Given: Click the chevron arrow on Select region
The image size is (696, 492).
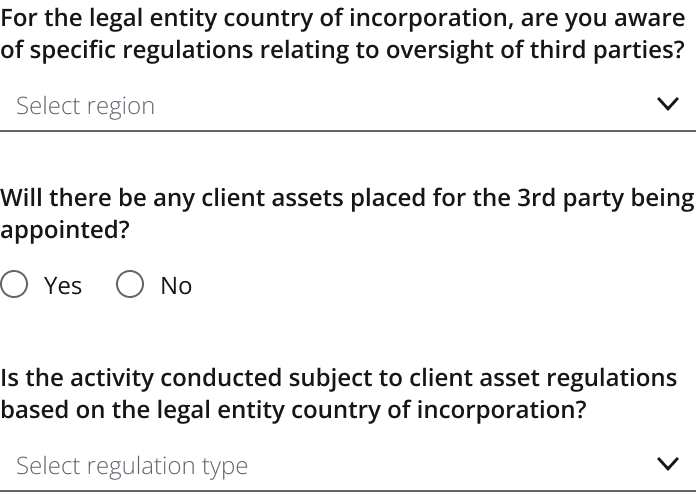Looking at the screenshot, I should pyautogui.click(x=667, y=104).
